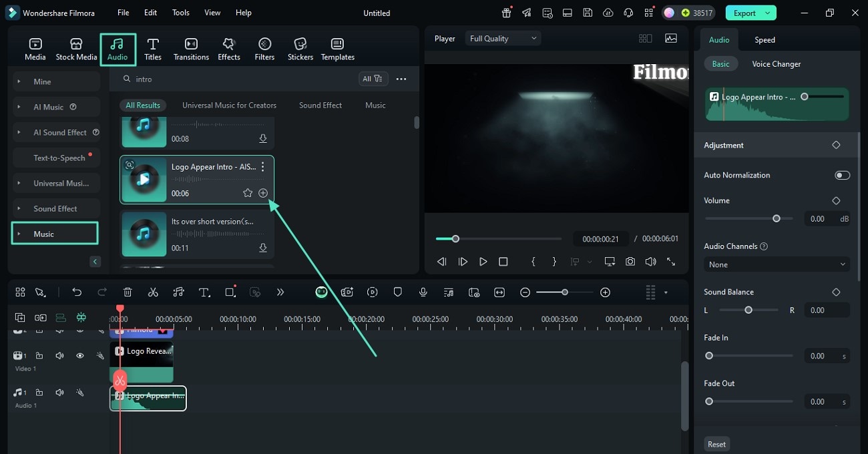868x454 pixels.
Task: Adjust the timeline zoom slider
Action: point(564,292)
